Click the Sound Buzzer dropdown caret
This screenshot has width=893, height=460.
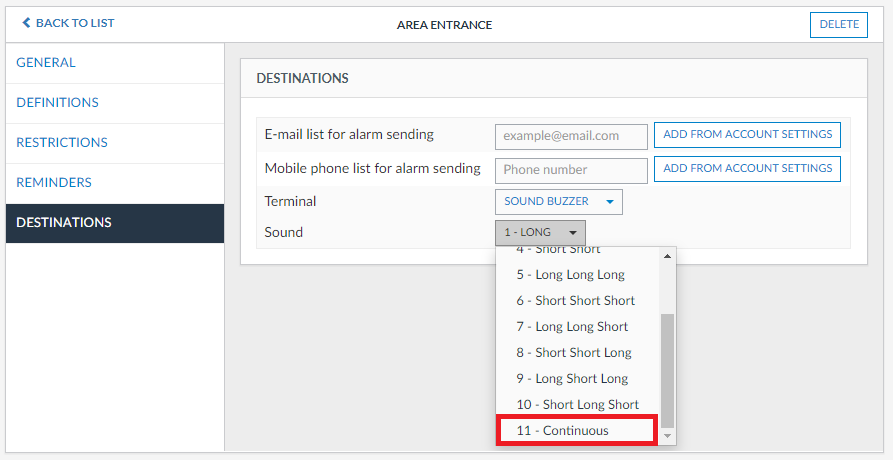coord(610,202)
